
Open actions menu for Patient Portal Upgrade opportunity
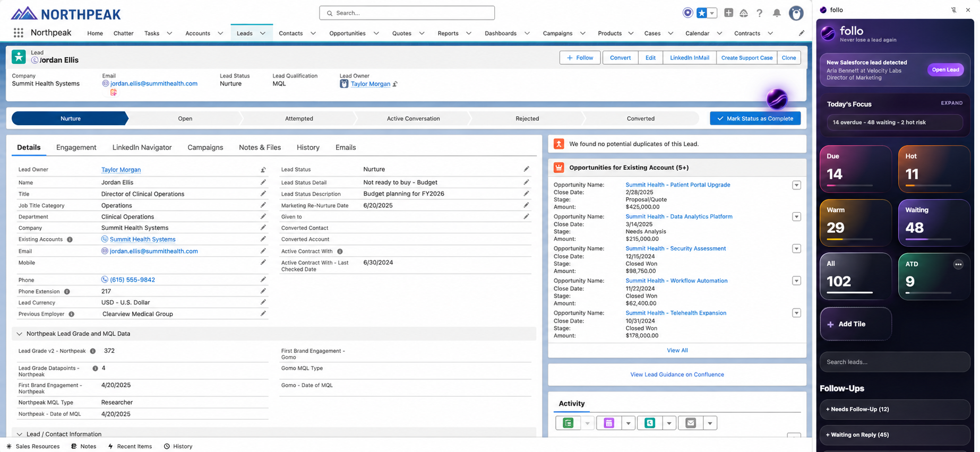796,185
